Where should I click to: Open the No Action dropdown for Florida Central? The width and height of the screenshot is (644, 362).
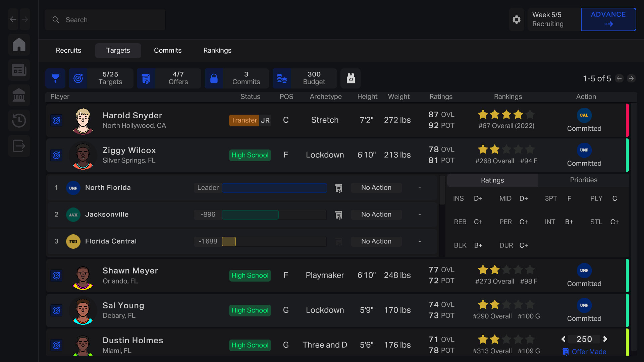pyautogui.click(x=376, y=241)
